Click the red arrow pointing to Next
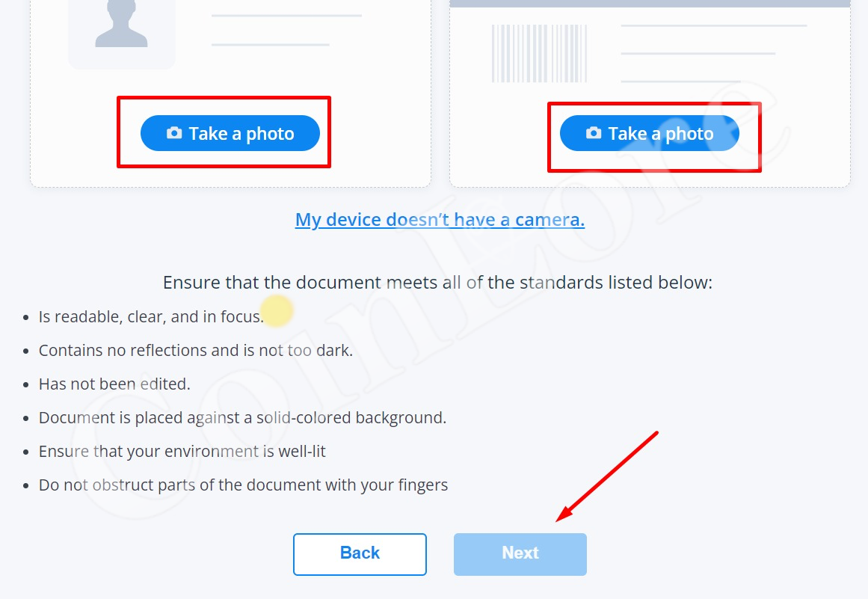Image resolution: width=868 pixels, height=599 pixels. (607, 476)
